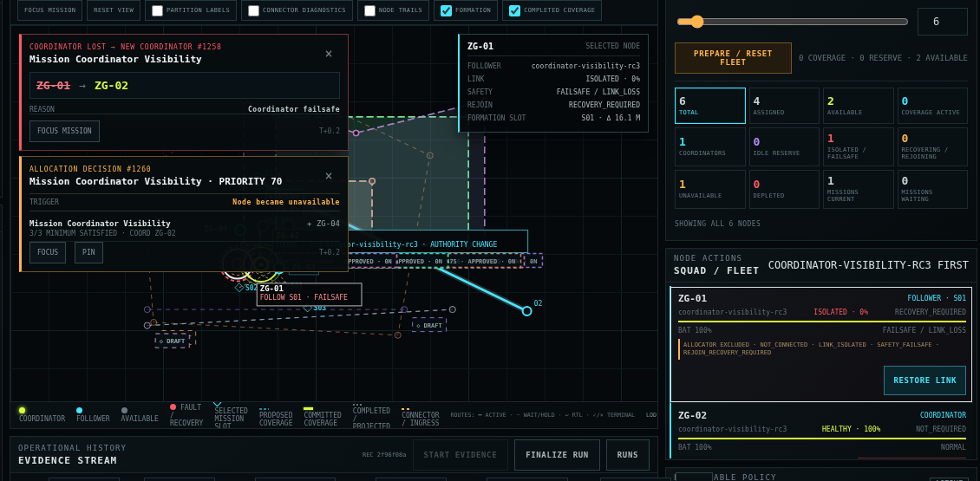The image size is (980, 481).
Task: Click the fleet size number field showing 6
Action: [x=942, y=22]
